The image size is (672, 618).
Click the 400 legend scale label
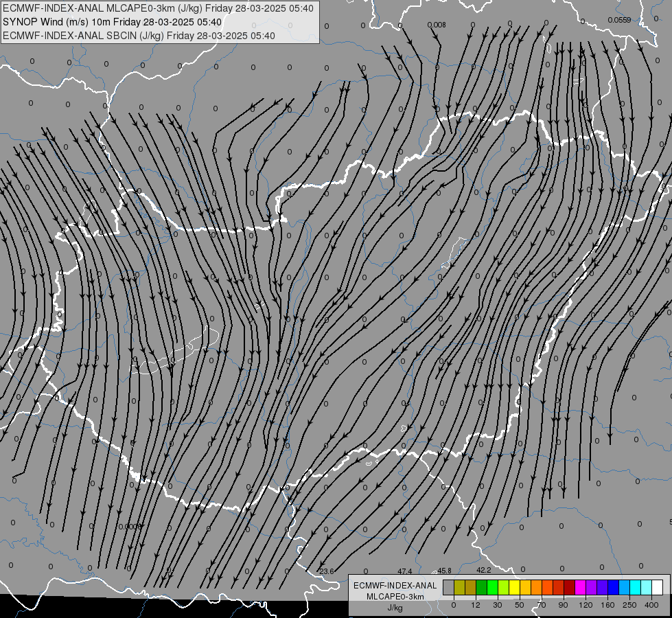click(x=651, y=605)
